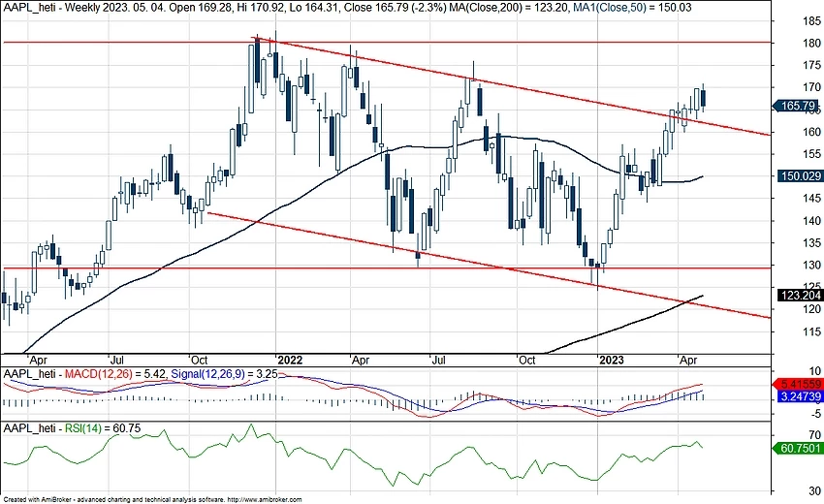Click the 115 price axis label
The height and width of the screenshot is (504, 824).
(812, 332)
